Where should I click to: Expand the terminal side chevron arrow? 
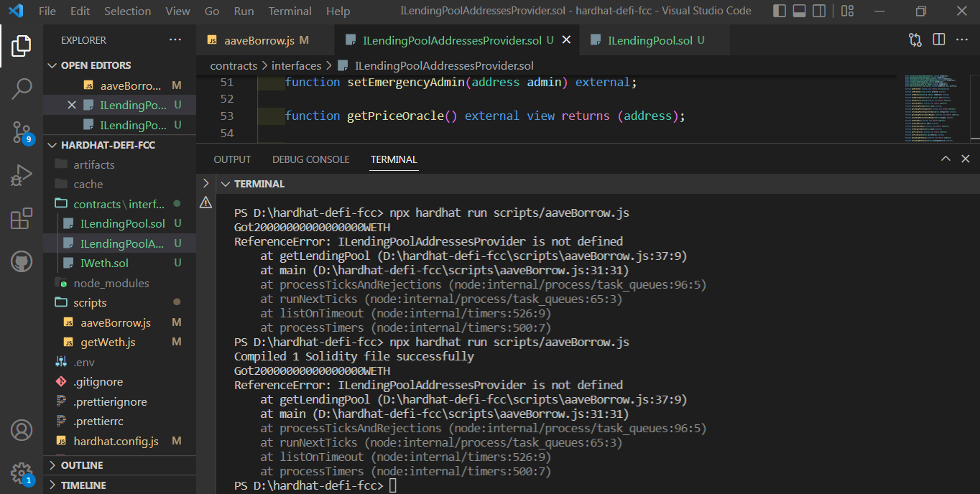pos(205,184)
